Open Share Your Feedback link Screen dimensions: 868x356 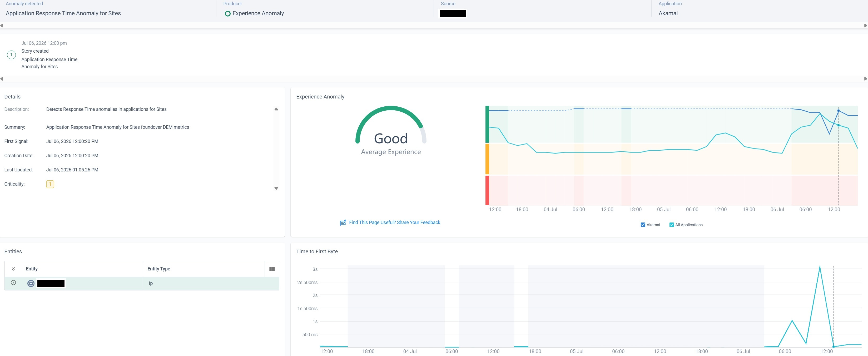(395, 222)
